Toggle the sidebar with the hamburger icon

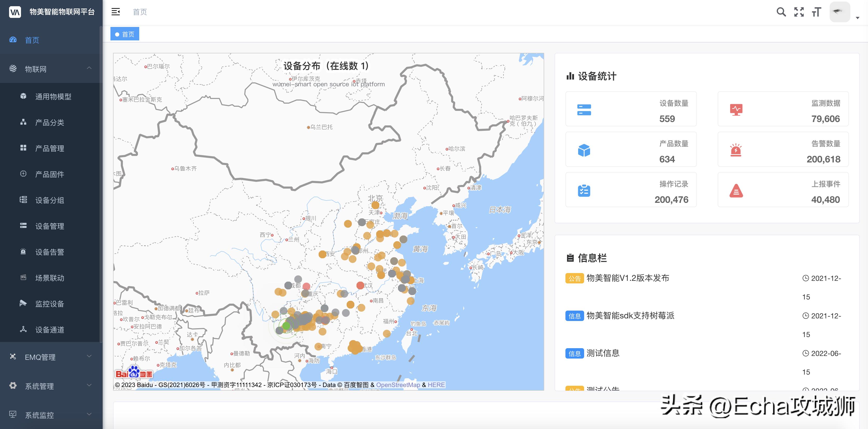click(x=116, y=12)
